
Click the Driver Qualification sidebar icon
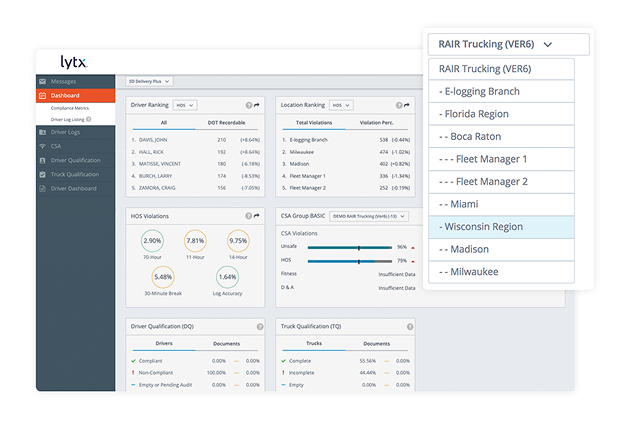tap(42, 160)
